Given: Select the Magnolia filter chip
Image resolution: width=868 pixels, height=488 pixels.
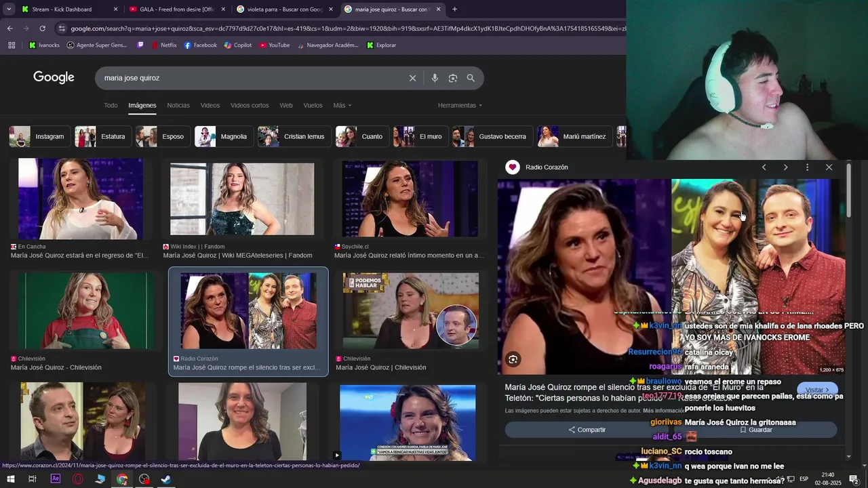Looking at the screenshot, I should point(224,136).
